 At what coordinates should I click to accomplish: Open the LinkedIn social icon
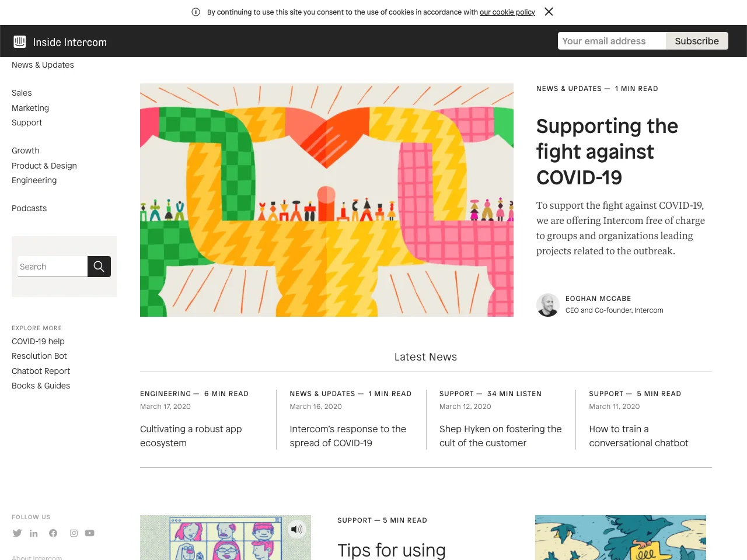point(34,533)
